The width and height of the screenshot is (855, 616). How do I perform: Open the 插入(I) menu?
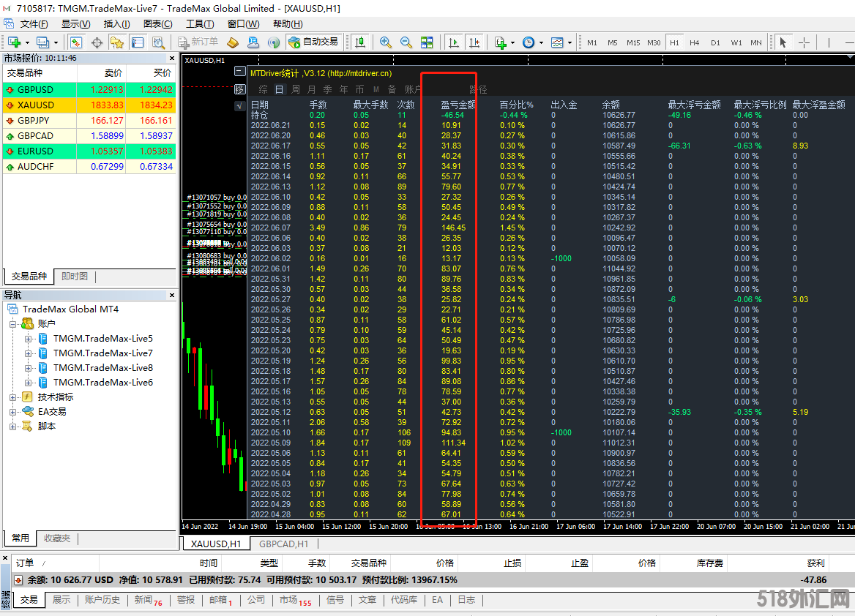[116, 24]
